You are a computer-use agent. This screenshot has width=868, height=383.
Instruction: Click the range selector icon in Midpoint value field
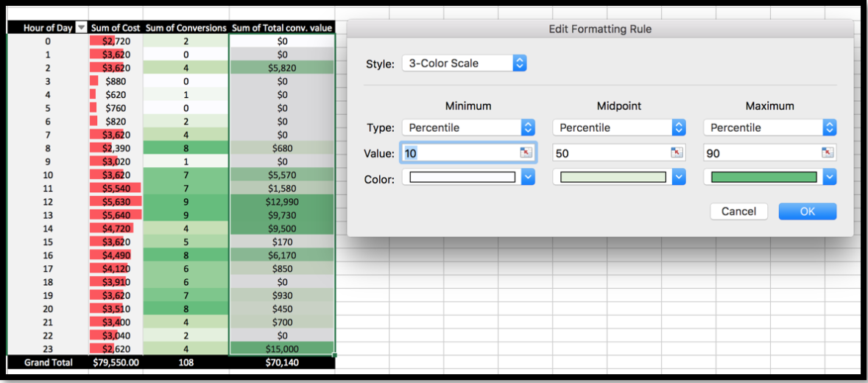point(677,152)
